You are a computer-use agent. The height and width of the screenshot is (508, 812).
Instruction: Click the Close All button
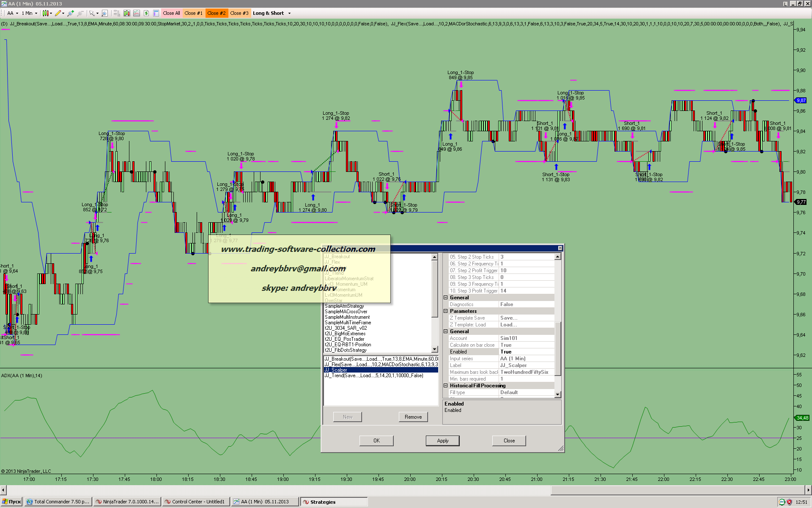pyautogui.click(x=171, y=13)
